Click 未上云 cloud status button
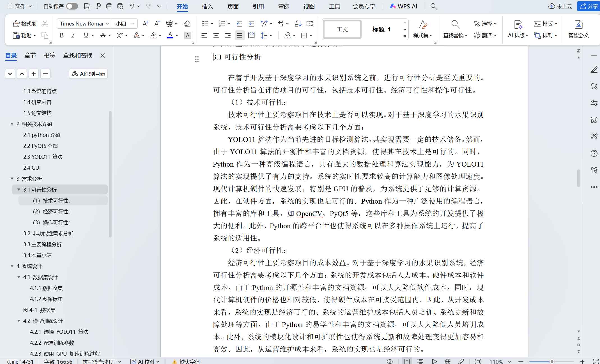 pos(560,6)
